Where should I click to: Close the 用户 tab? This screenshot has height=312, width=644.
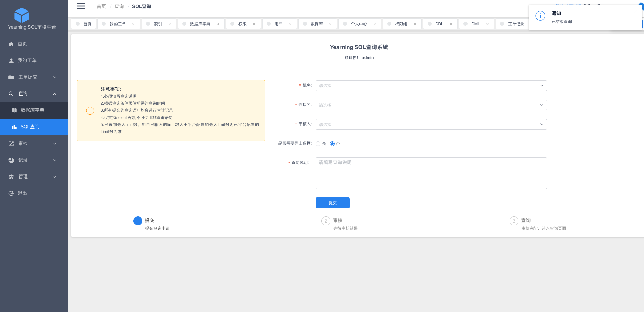pyautogui.click(x=290, y=24)
